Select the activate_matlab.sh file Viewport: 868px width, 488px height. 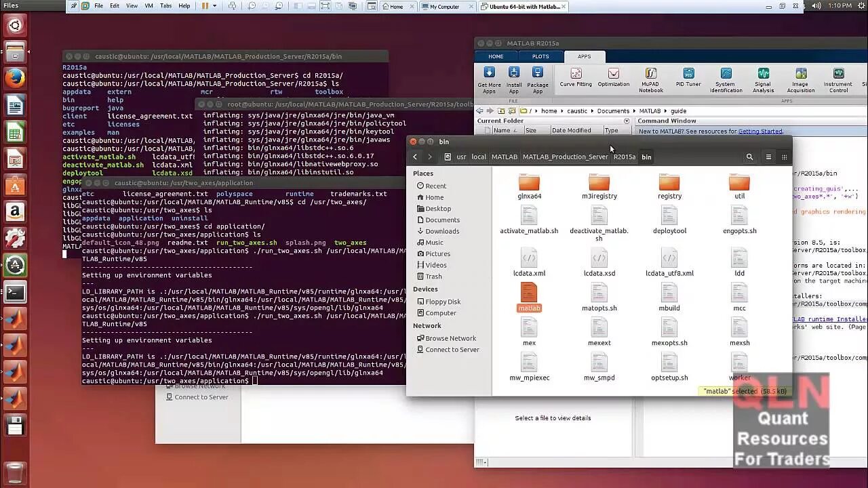pos(529,220)
